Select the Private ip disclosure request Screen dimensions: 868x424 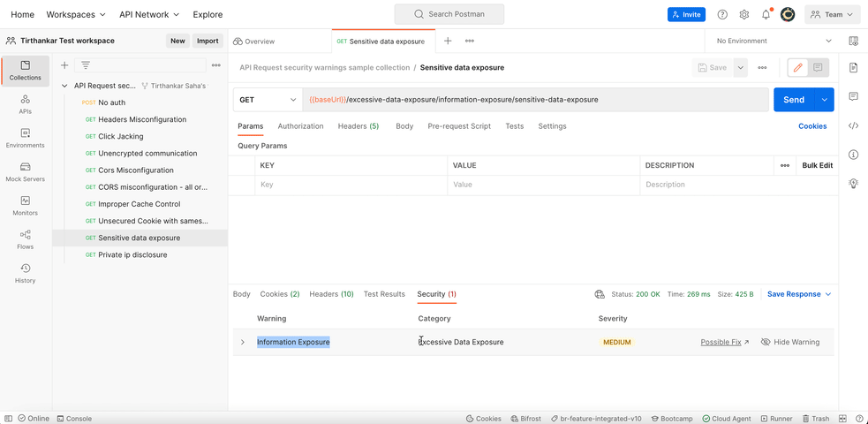click(x=140, y=255)
